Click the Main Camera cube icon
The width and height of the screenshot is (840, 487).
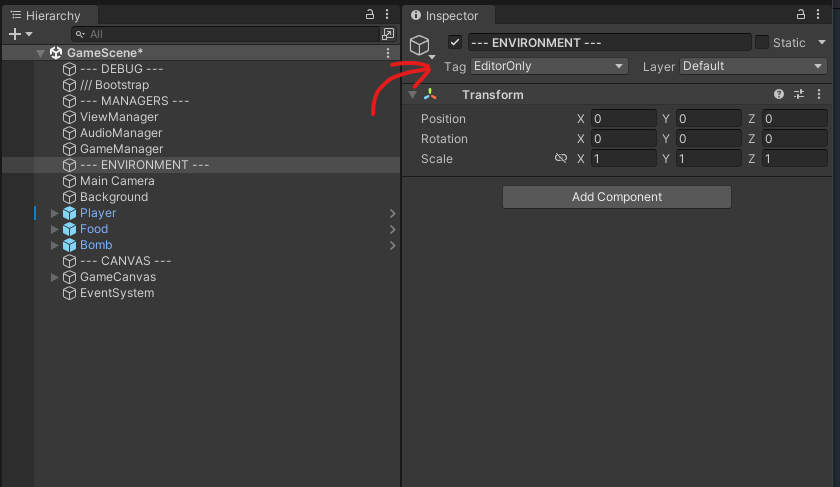(69, 181)
